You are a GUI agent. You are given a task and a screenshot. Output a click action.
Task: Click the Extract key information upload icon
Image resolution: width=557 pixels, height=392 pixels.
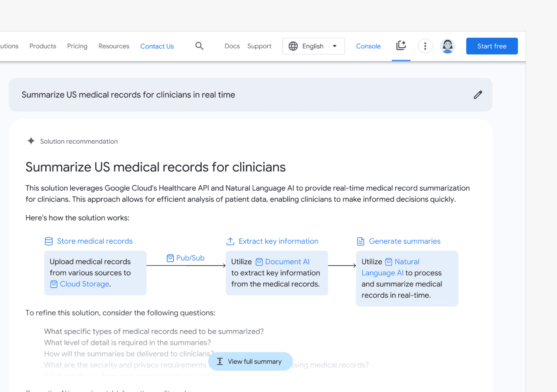[x=230, y=241]
